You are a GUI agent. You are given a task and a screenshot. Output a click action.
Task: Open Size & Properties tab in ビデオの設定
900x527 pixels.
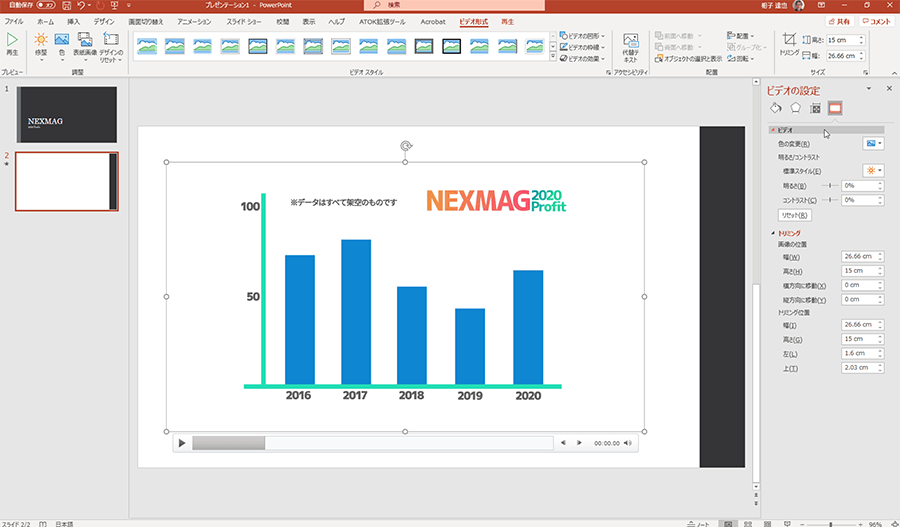tap(815, 108)
